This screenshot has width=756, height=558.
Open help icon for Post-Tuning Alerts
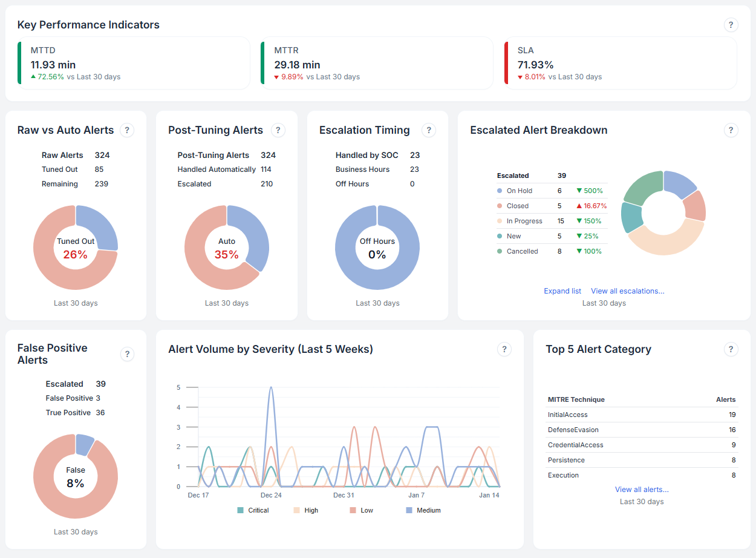pos(278,130)
